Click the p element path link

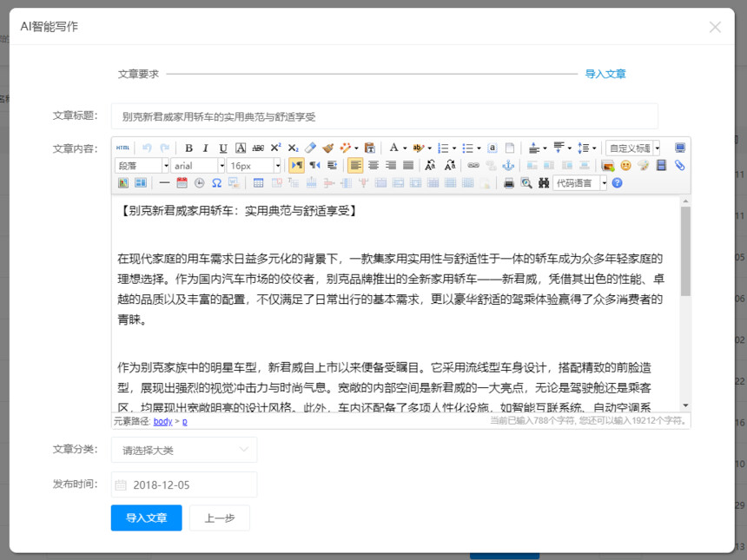coord(185,421)
